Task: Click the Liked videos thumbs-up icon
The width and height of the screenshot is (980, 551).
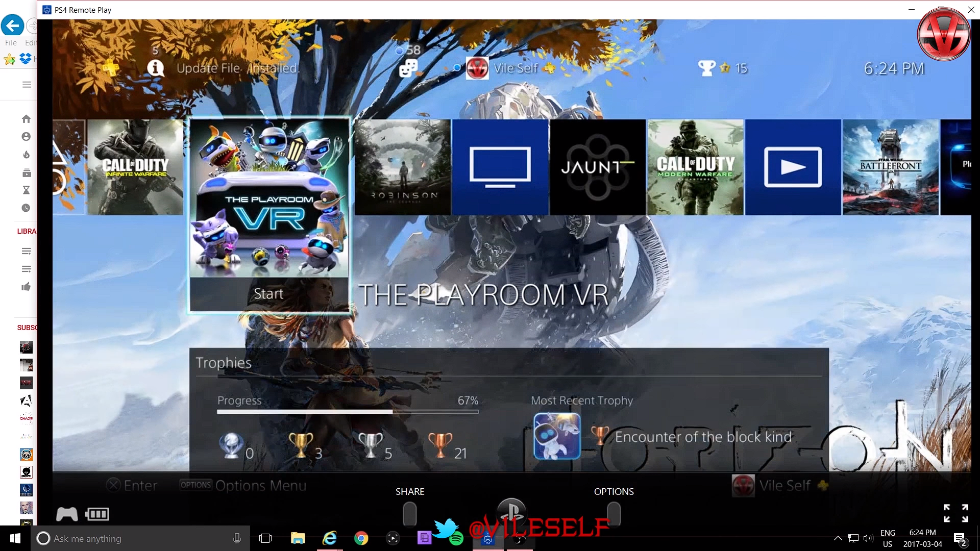Action: coord(26,287)
